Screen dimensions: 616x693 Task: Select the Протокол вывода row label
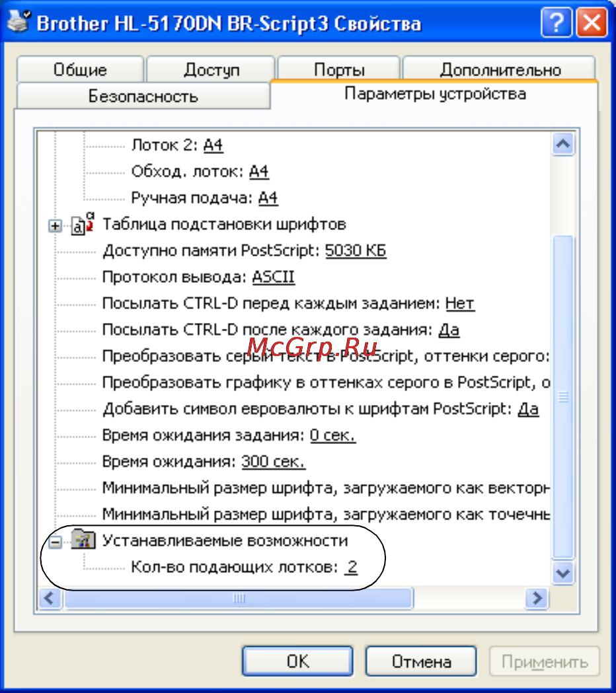point(174,277)
